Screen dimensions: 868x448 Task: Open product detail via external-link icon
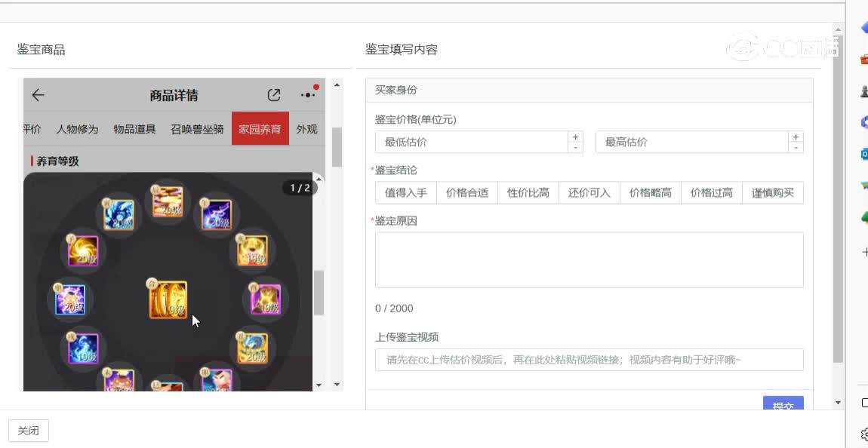273,95
